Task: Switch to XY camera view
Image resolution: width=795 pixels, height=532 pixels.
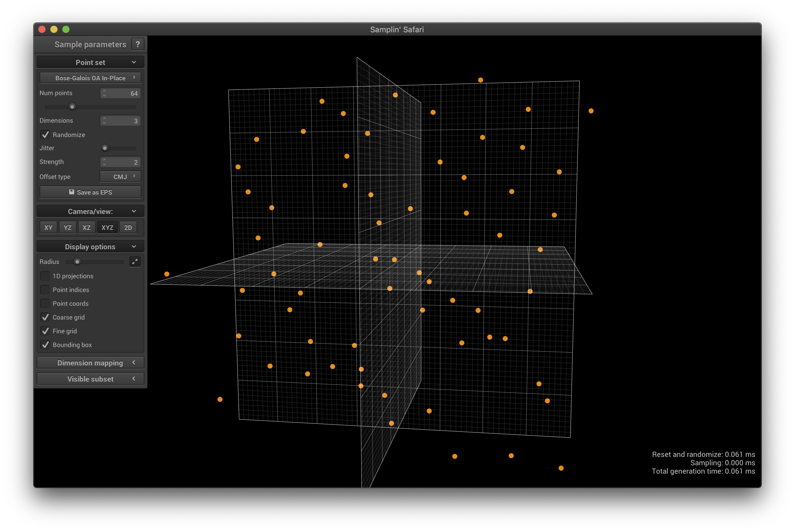Action: pyautogui.click(x=48, y=227)
